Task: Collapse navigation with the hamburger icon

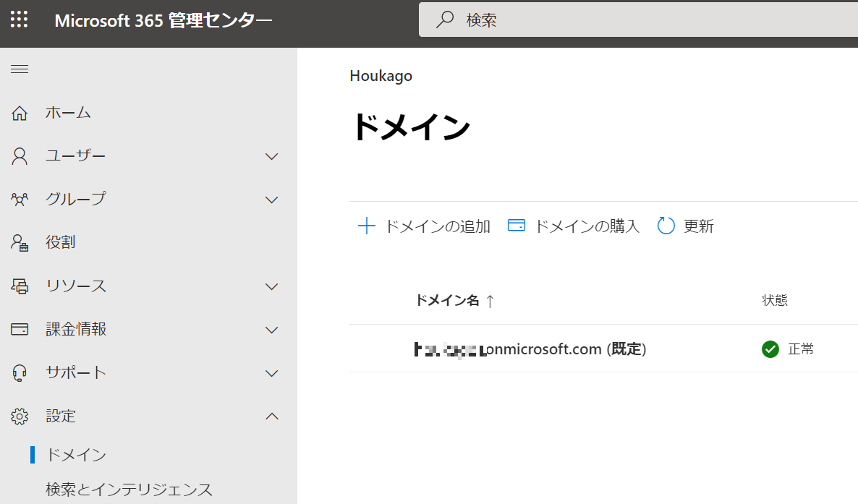Action: click(x=20, y=69)
